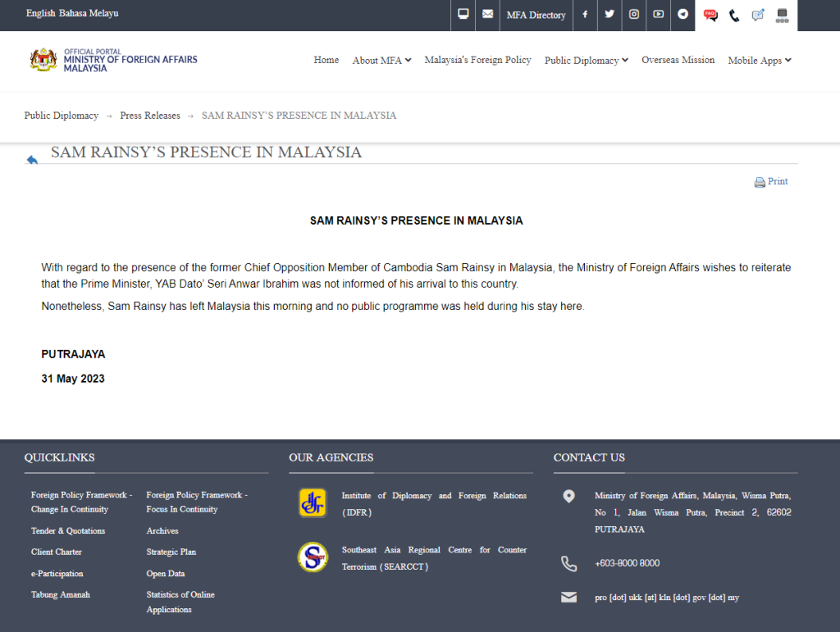Open the Twitter social link
The image size is (840, 632).
click(609, 15)
